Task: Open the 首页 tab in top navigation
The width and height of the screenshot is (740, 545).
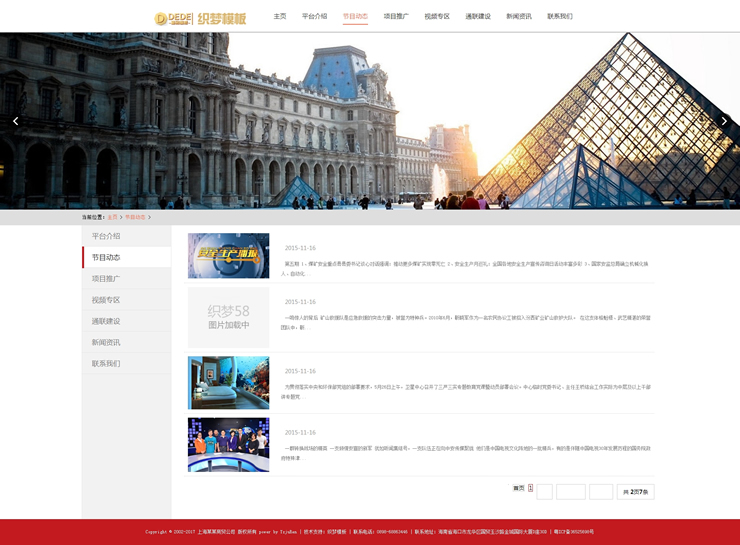Action: coord(280,17)
